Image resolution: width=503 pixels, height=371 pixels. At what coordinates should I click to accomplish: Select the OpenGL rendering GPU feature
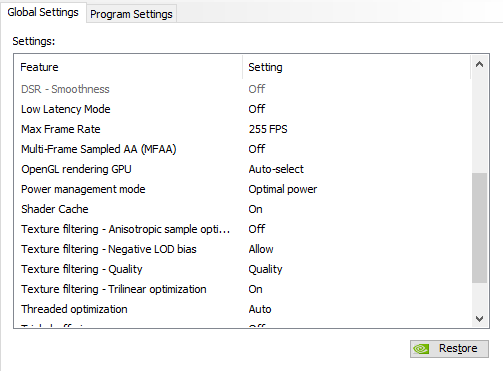click(x=76, y=169)
